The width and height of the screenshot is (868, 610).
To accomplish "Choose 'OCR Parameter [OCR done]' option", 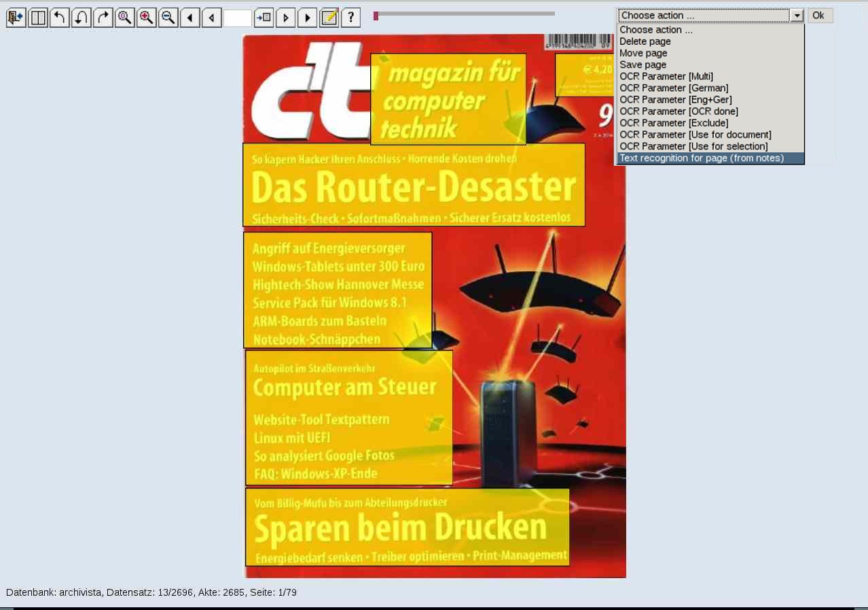I will point(710,111).
